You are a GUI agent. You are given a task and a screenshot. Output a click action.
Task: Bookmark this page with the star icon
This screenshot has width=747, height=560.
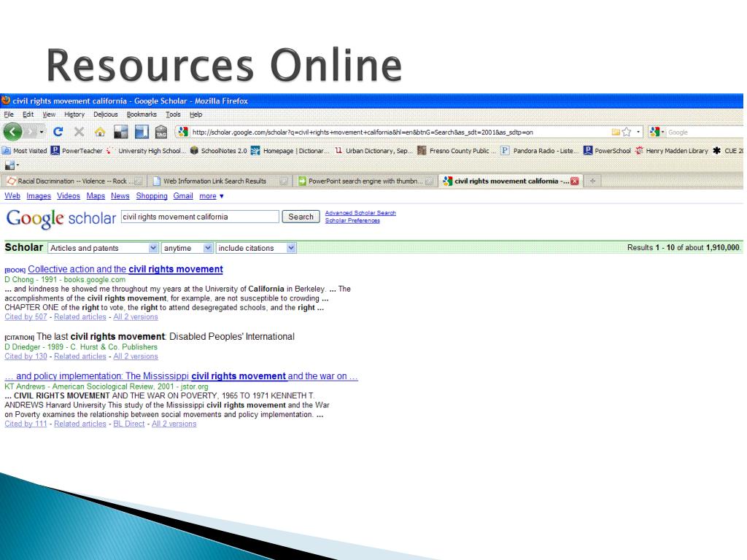[627, 132]
